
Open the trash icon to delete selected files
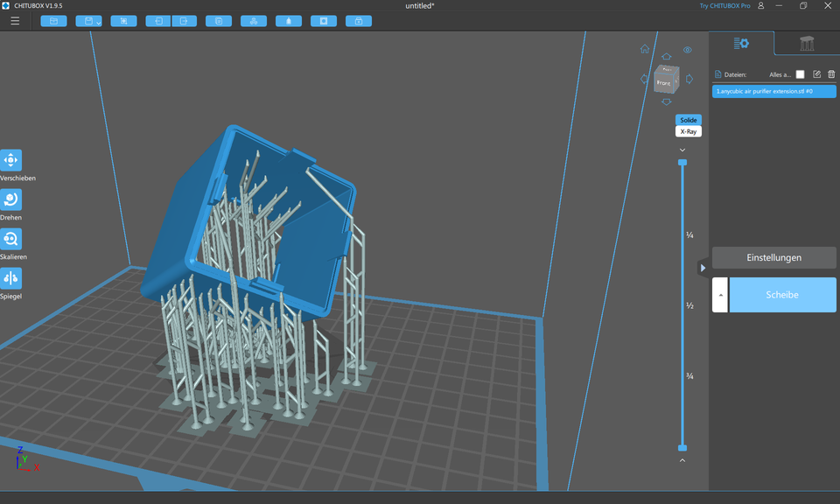click(x=830, y=73)
